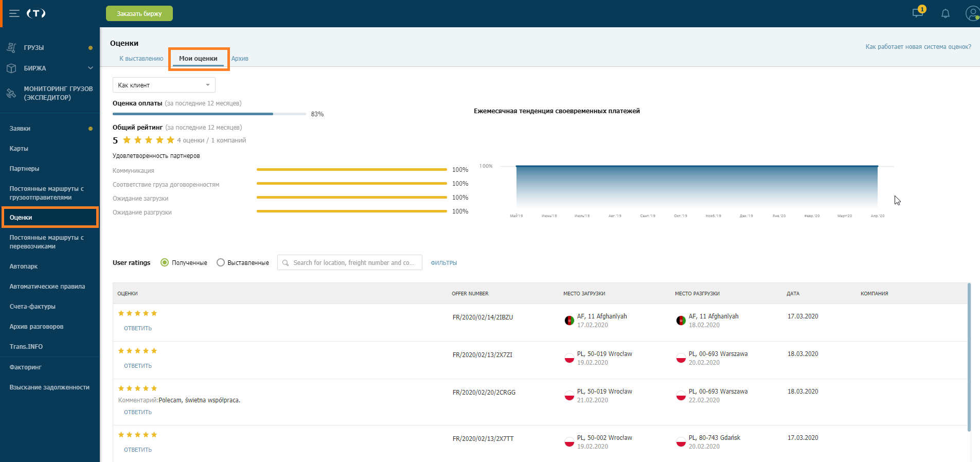Open the hamburger menu icon
Image resolution: width=980 pixels, height=462 pixels.
(14, 13)
